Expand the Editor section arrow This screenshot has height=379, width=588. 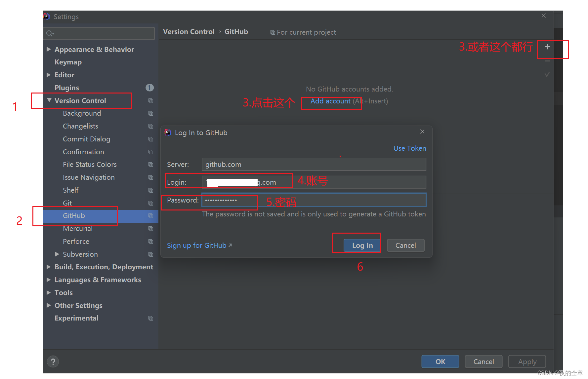(x=49, y=75)
